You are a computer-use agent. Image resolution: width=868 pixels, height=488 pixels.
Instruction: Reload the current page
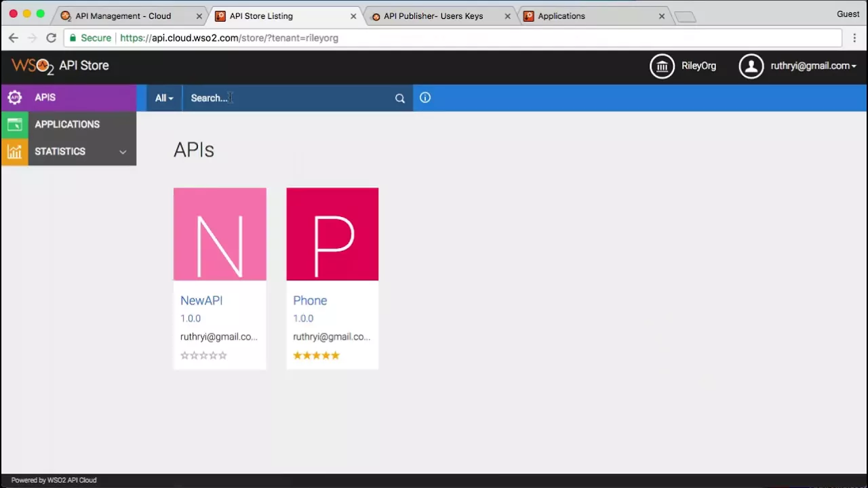tap(51, 38)
